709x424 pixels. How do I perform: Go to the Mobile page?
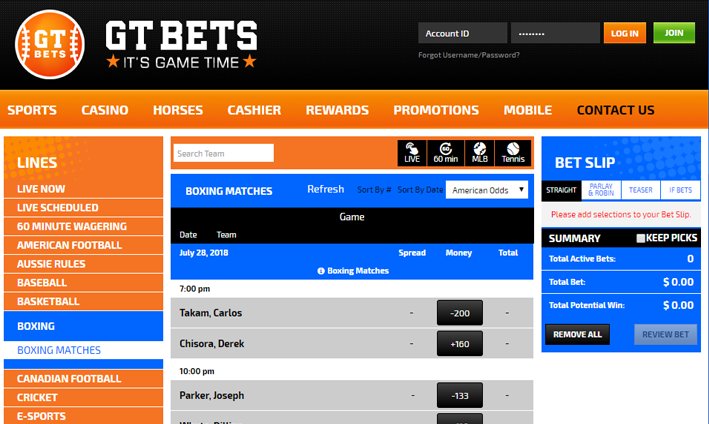coord(528,110)
